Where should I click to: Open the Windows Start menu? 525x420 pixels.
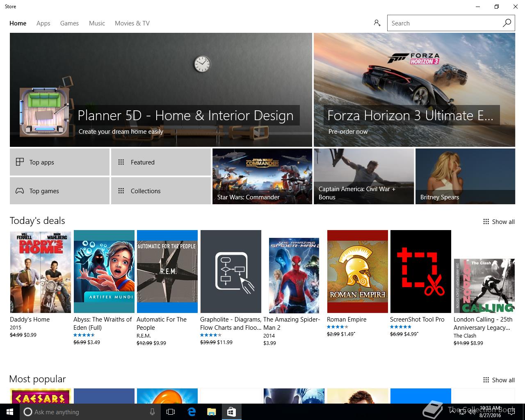click(10, 412)
